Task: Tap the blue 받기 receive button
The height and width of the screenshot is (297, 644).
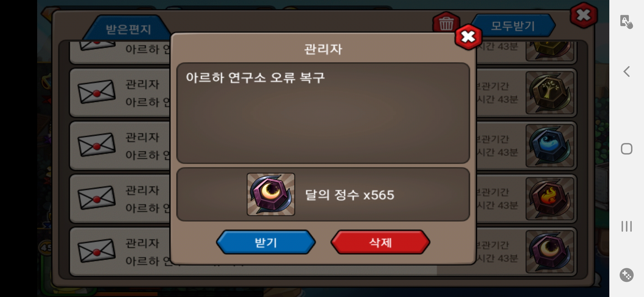Action: pyautogui.click(x=266, y=242)
